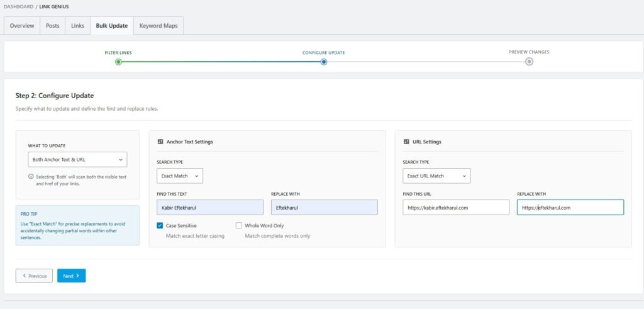
Task: Select the Posts tab
Action: (x=52, y=26)
